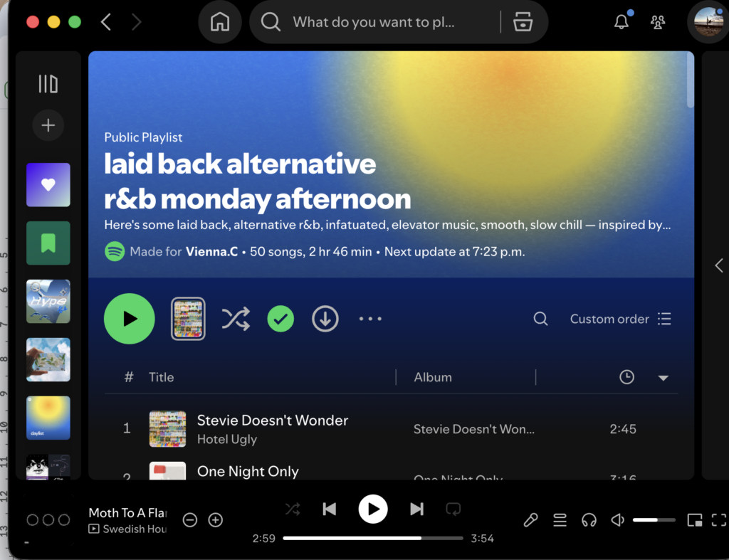Download the playlist
729x560 pixels.
pyautogui.click(x=325, y=319)
